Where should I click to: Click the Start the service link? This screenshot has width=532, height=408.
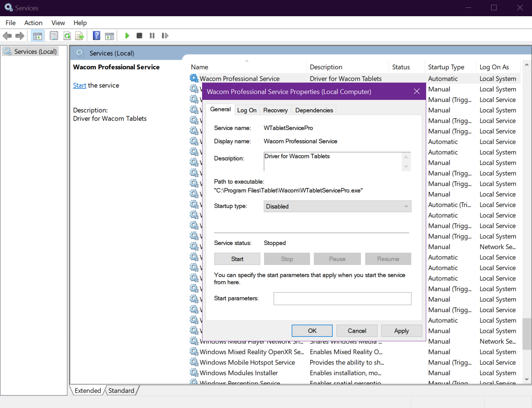click(80, 86)
